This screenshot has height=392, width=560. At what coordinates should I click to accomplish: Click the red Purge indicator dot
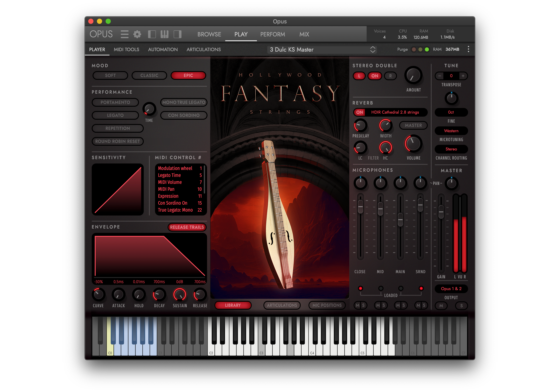(414, 49)
